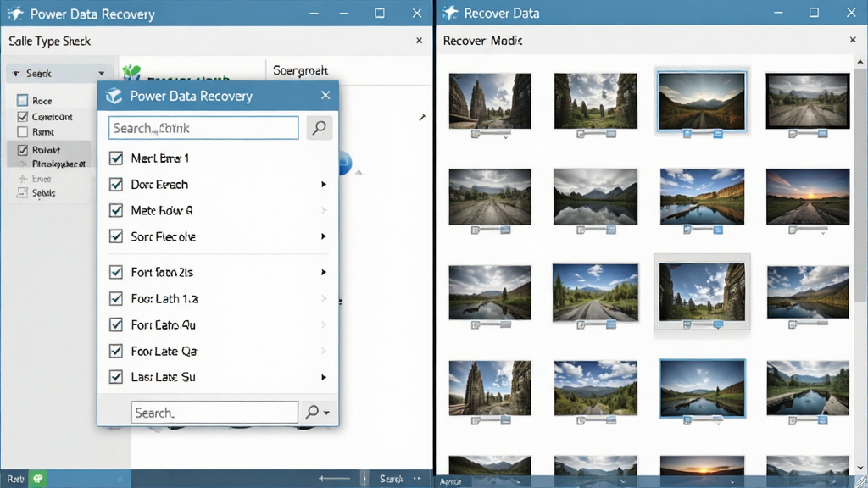The image size is (868, 488).
Task: Select the Enee item in left panel
Action: tap(42, 179)
